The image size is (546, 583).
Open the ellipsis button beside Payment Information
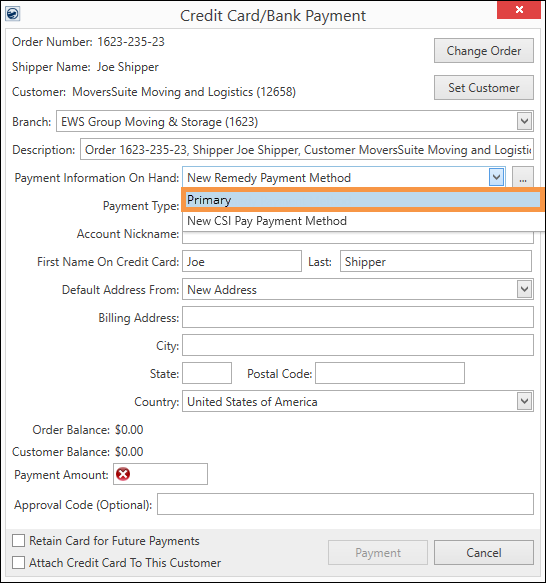point(523,178)
